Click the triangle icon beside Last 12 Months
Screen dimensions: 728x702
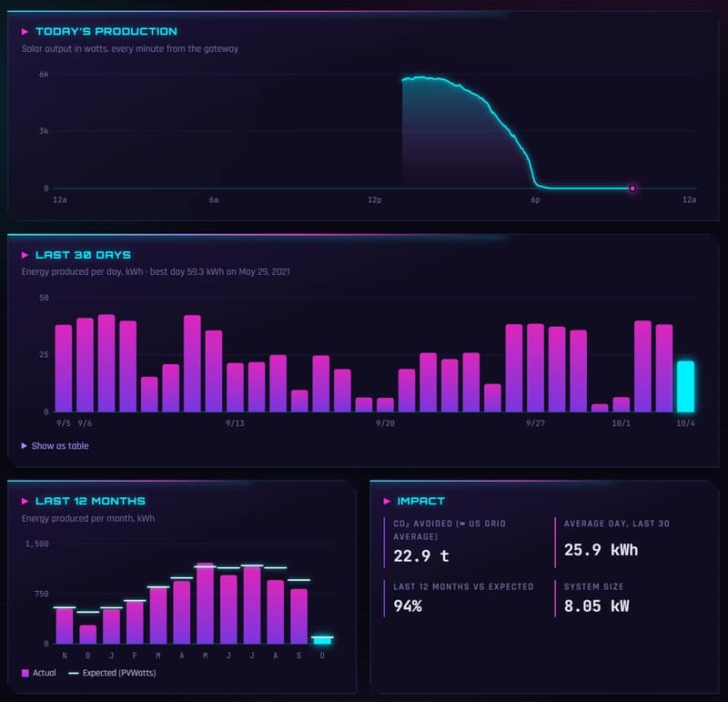25,502
